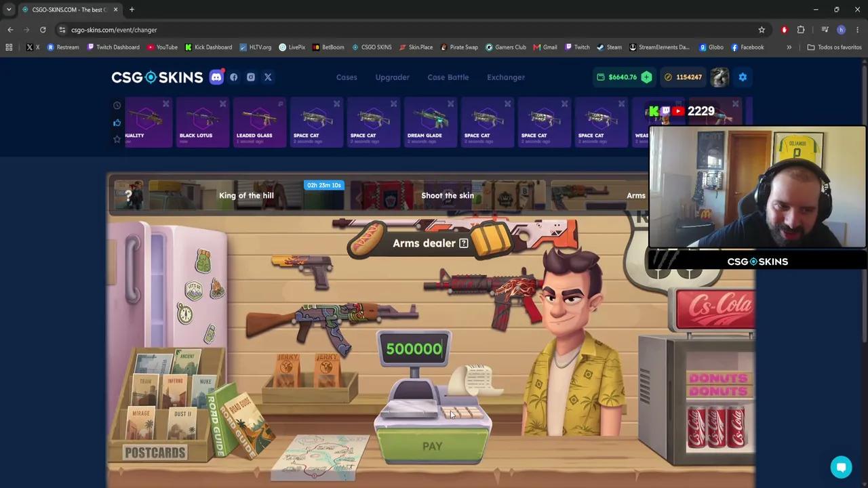The image size is (868, 488).
Task: Click the address bar URL
Action: click(x=114, y=30)
